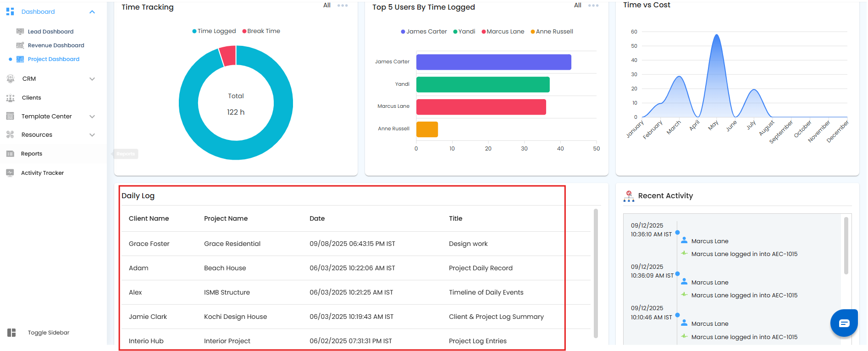Image resolution: width=868 pixels, height=351 pixels.
Task: Click user icon beside 10:36:10 AM Marcus Lane
Action: pyautogui.click(x=684, y=240)
